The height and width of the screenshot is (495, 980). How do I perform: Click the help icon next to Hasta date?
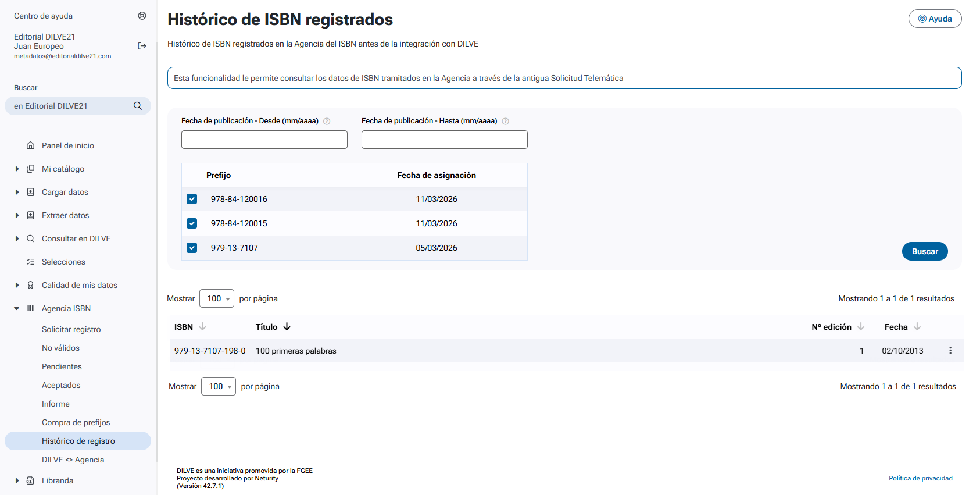point(505,122)
